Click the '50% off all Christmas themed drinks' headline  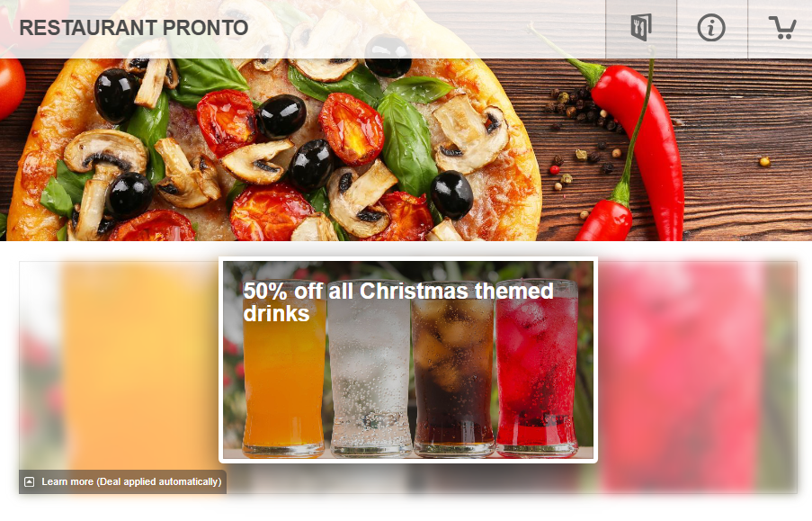click(398, 302)
